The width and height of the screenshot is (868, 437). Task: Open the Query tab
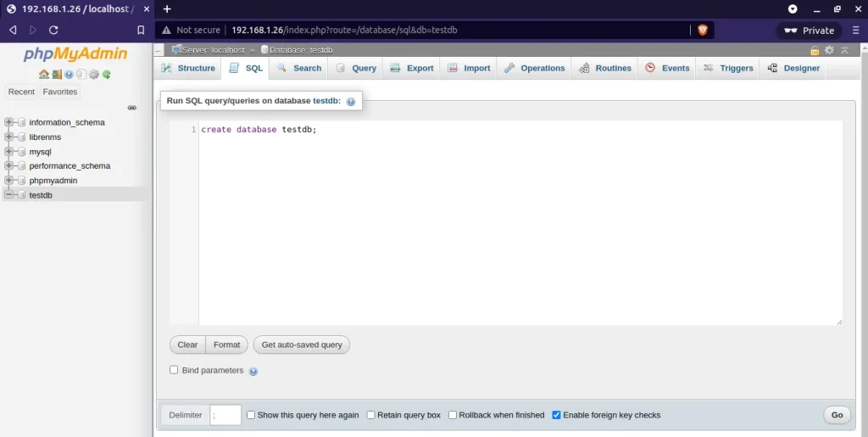click(x=356, y=68)
